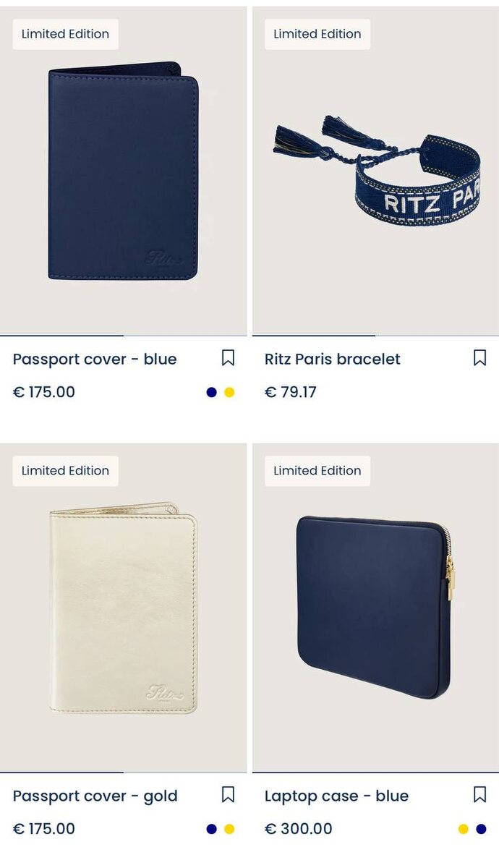View the gold passport cover image
The width and height of the screenshot is (499, 868).
(123, 608)
